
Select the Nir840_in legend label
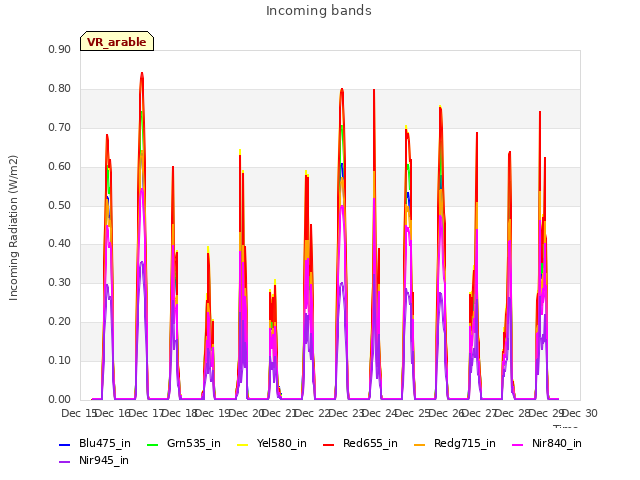coord(557,443)
